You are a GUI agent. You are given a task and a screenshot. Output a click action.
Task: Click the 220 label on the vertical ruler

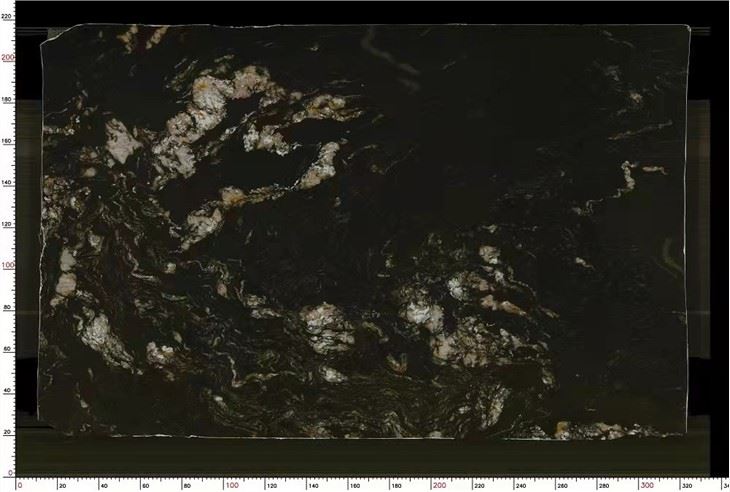7,16
